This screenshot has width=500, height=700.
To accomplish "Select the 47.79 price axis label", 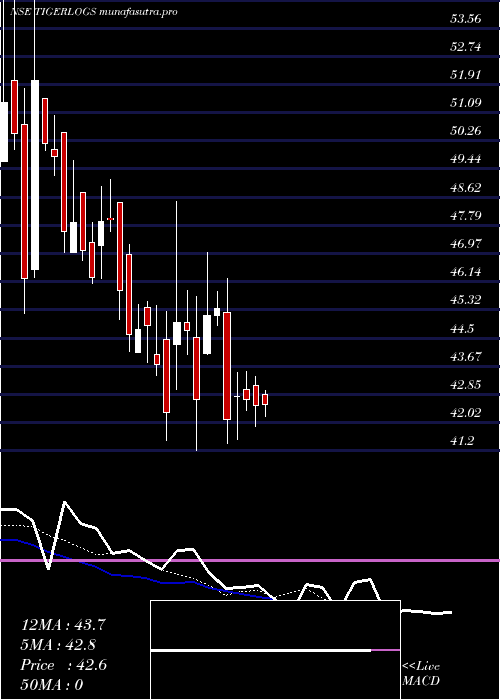I will click(x=466, y=216).
